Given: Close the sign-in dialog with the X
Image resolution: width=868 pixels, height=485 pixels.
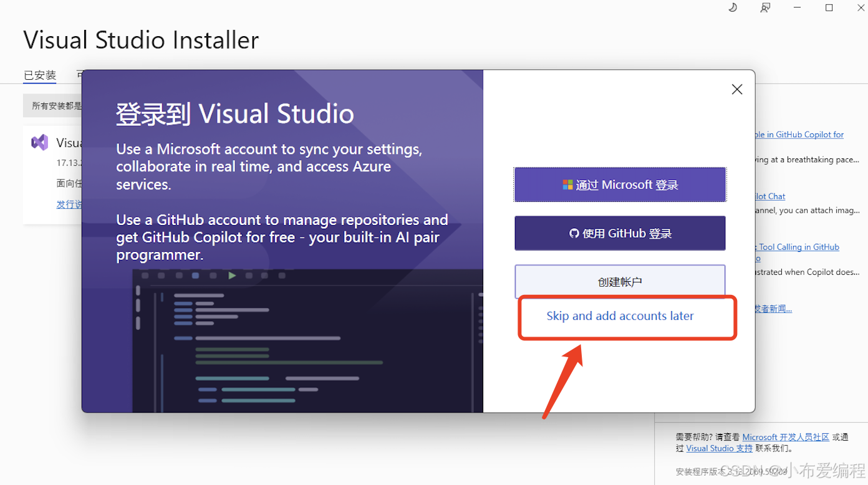Looking at the screenshot, I should click(x=737, y=89).
